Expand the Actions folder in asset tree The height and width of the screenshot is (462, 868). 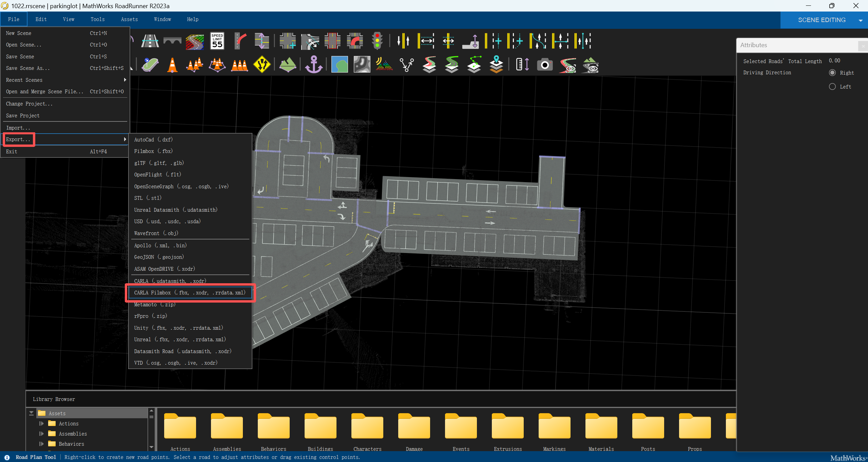coord(41,423)
